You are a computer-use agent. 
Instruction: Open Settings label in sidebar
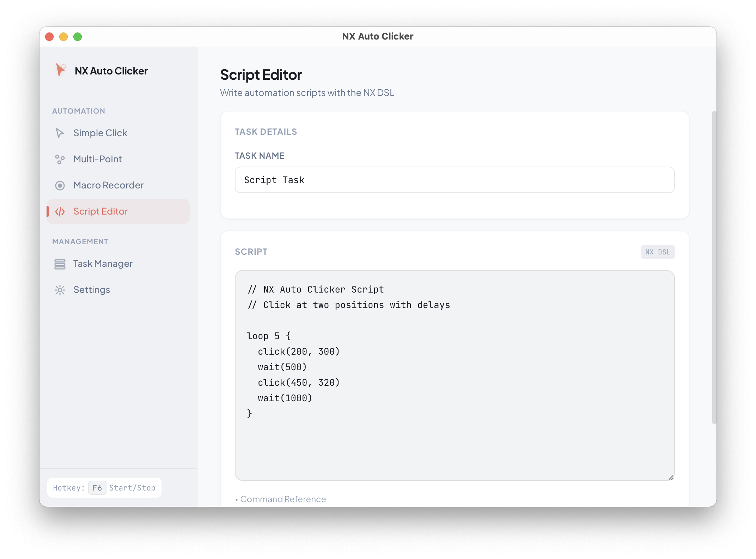click(92, 290)
